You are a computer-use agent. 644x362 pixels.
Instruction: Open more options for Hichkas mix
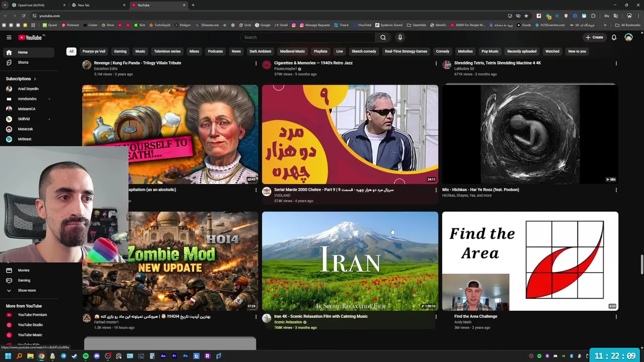coord(616,190)
